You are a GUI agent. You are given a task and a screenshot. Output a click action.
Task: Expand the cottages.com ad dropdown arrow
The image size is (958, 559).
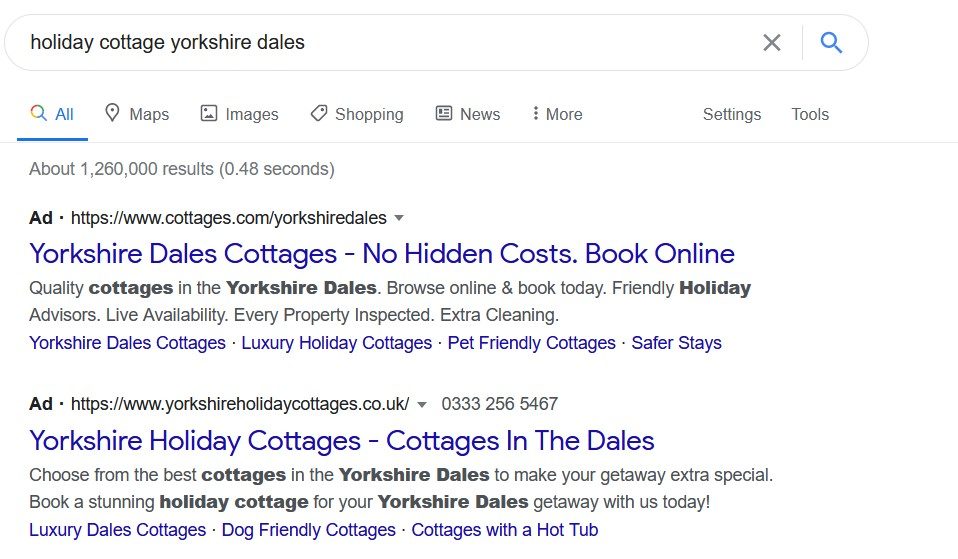click(399, 218)
